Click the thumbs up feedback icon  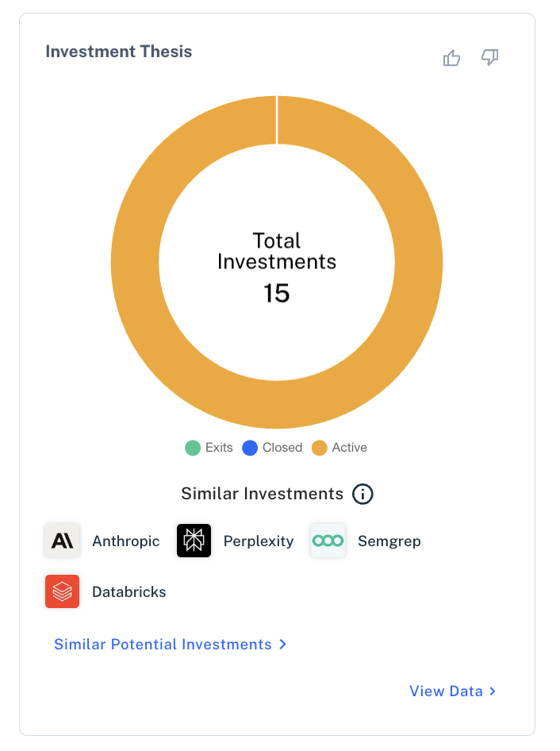451,58
